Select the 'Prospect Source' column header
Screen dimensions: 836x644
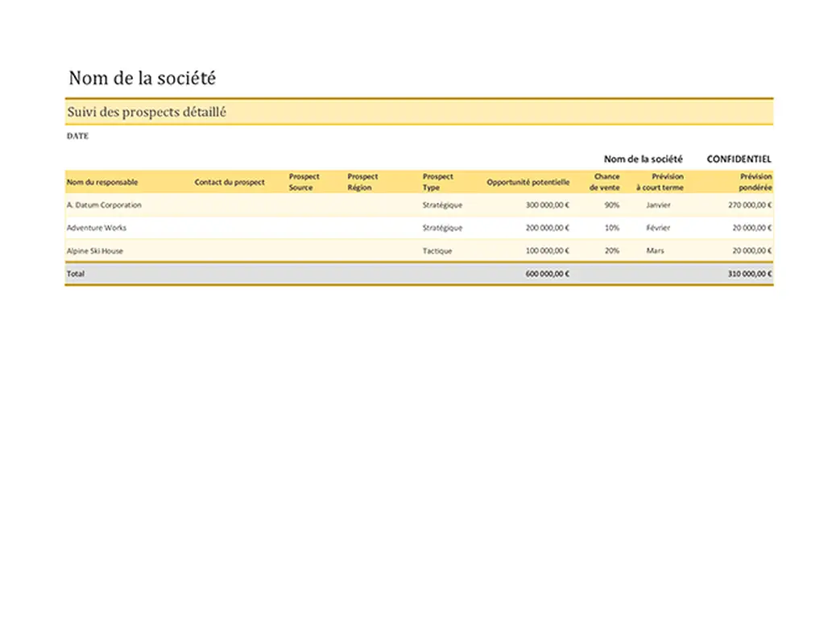coord(304,182)
